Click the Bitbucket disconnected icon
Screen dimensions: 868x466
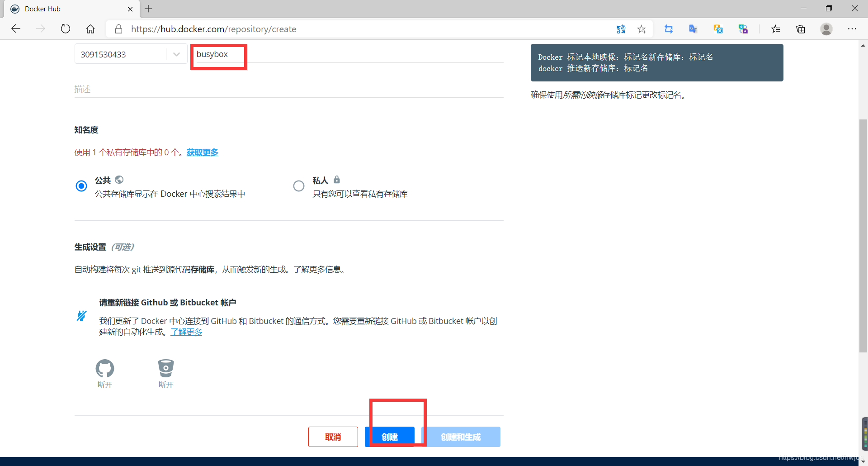pyautogui.click(x=166, y=368)
